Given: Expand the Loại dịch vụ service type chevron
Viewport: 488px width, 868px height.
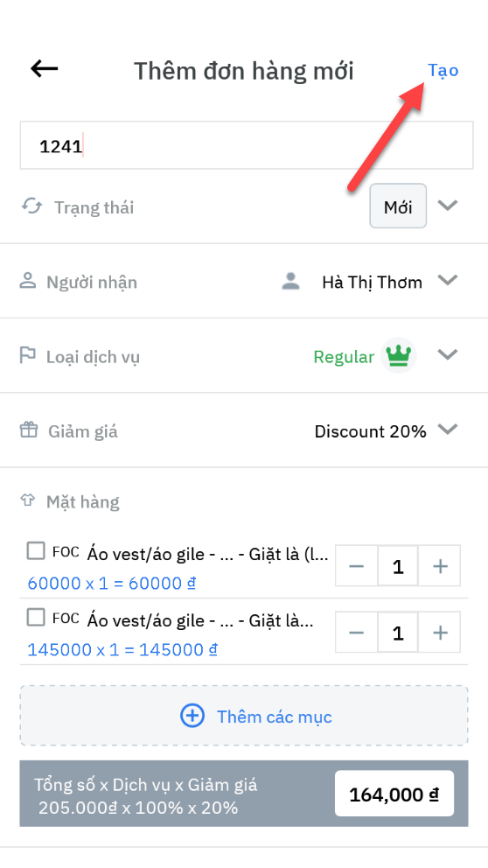Looking at the screenshot, I should [447, 354].
